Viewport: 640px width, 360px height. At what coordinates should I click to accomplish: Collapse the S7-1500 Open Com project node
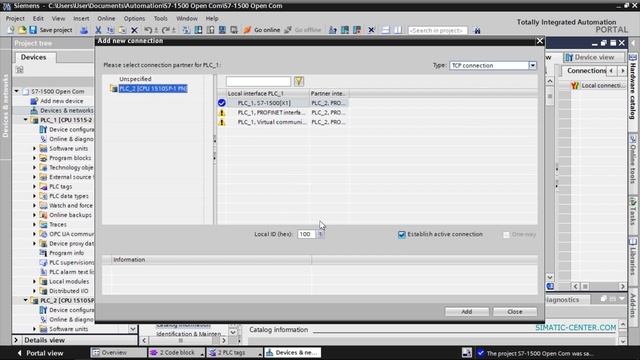(17, 91)
